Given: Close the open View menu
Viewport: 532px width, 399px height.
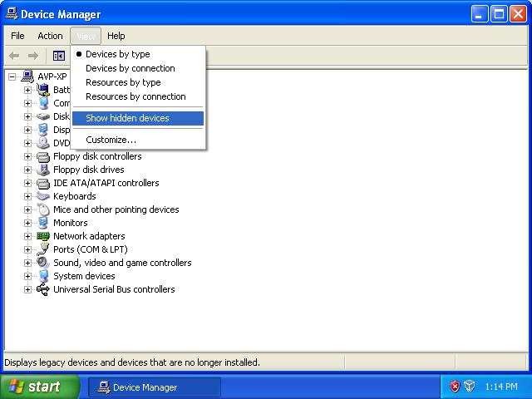Looking at the screenshot, I should pos(86,36).
